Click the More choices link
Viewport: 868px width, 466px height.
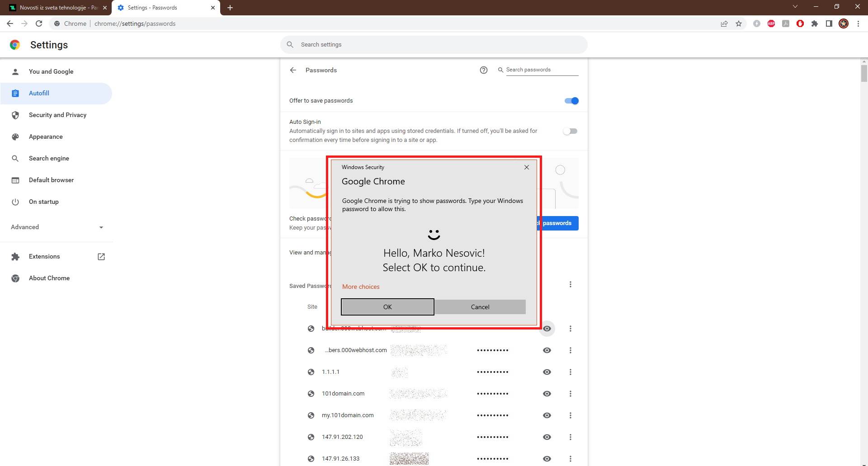(361, 287)
